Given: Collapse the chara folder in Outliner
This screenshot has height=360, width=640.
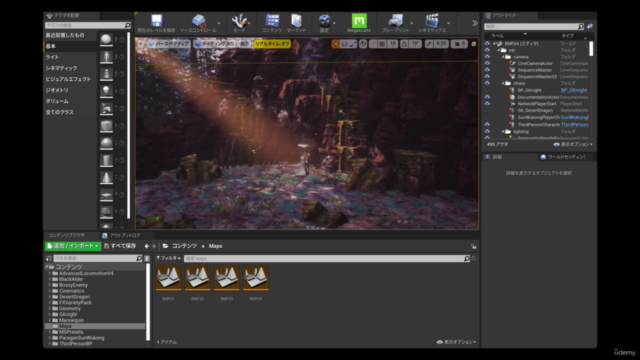Looking at the screenshot, I should click(x=503, y=83).
